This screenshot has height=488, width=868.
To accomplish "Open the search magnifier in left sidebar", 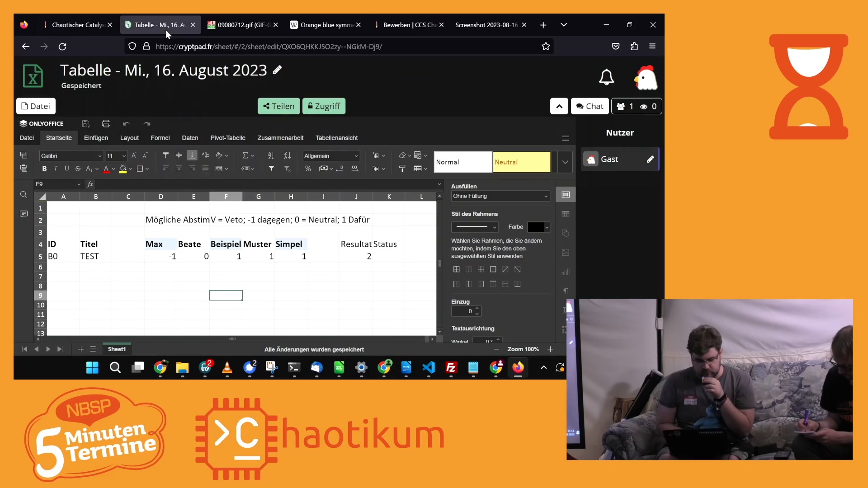I will [24, 195].
